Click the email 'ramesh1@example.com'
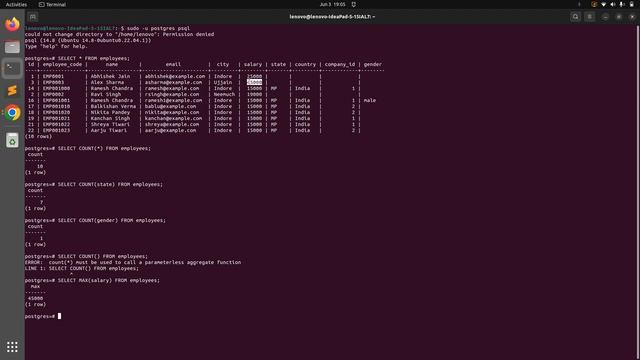This screenshot has width=640, height=360. tap(173, 100)
